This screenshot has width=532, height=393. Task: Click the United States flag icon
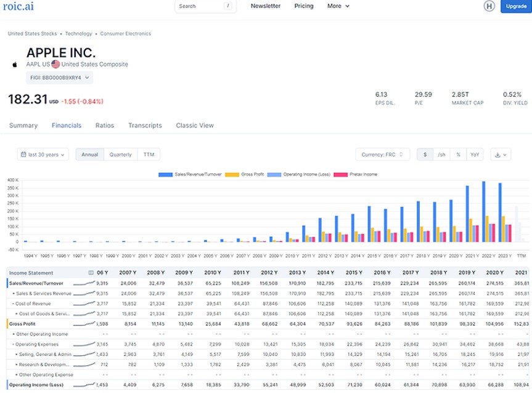point(55,64)
